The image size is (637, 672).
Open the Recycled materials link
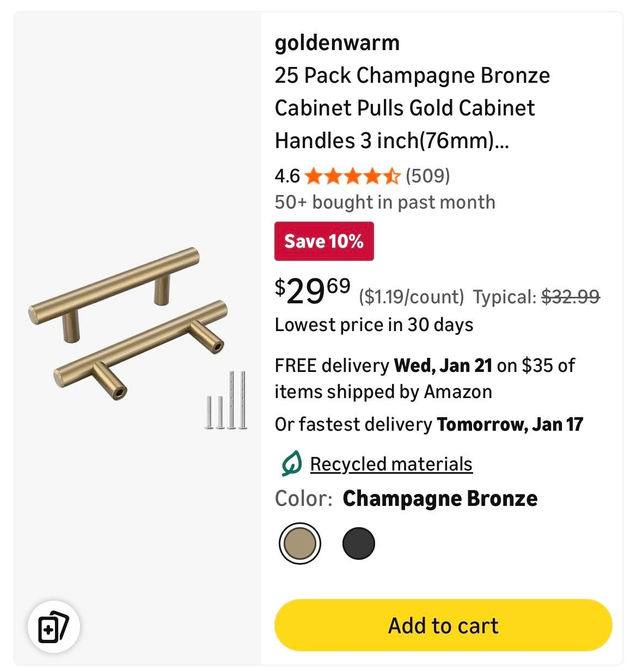pyautogui.click(x=391, y=464)
